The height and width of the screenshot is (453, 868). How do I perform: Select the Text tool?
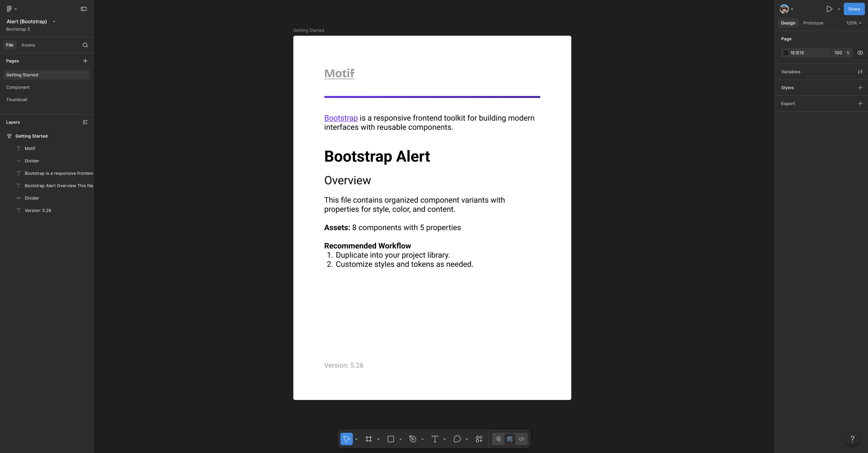pos(435,439)
